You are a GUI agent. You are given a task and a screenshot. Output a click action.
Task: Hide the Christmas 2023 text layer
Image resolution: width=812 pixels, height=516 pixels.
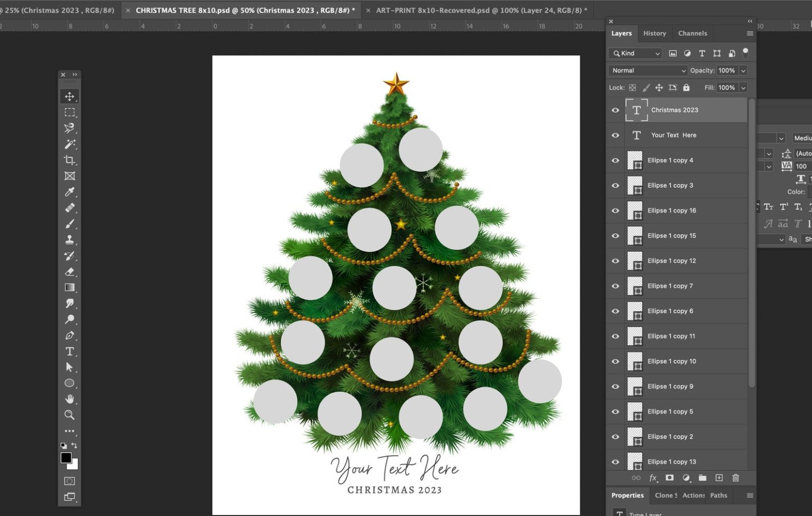[615, 110]
